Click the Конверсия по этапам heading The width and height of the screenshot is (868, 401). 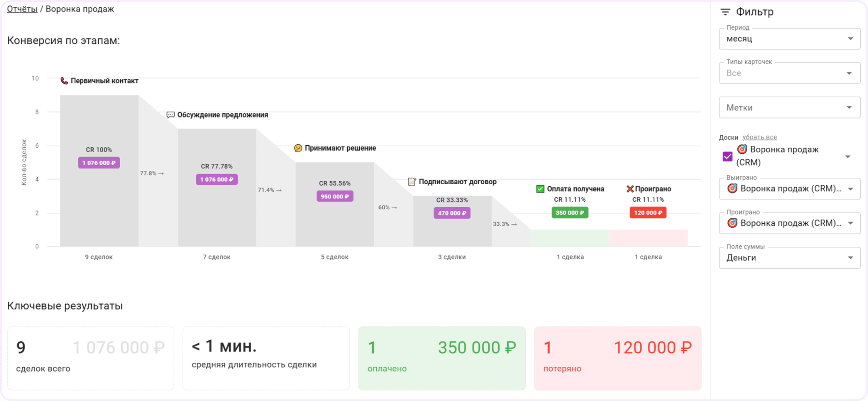[63, 40]
